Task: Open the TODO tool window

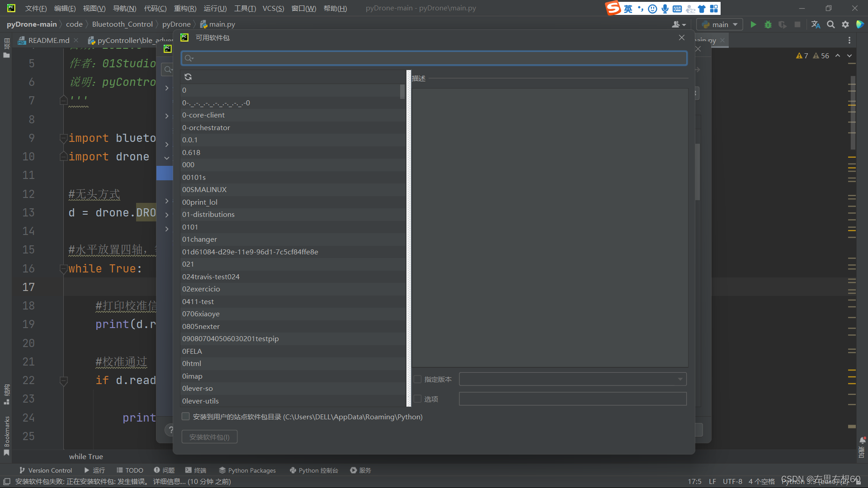Action: pos(130,470)
